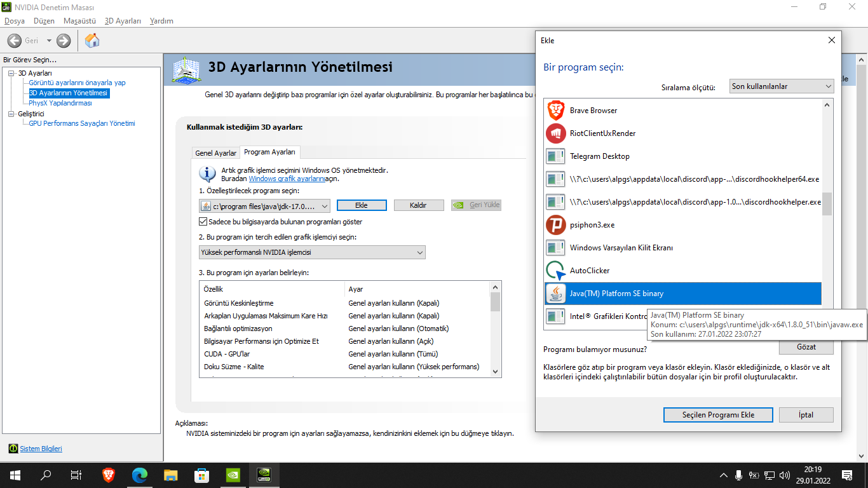Switch to the Genel Ayarlar tab
The height and width of the screenshot is (488, 868).
[x=216, y=153]
